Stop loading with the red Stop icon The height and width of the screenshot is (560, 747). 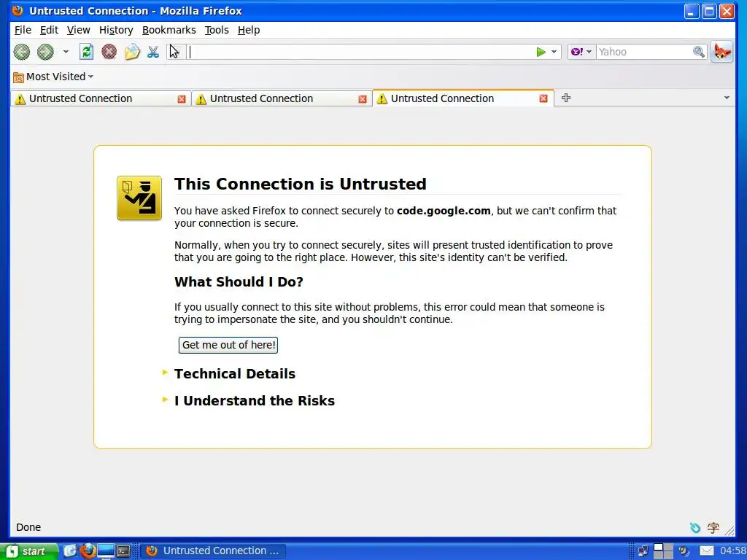(x=109, y=52)
